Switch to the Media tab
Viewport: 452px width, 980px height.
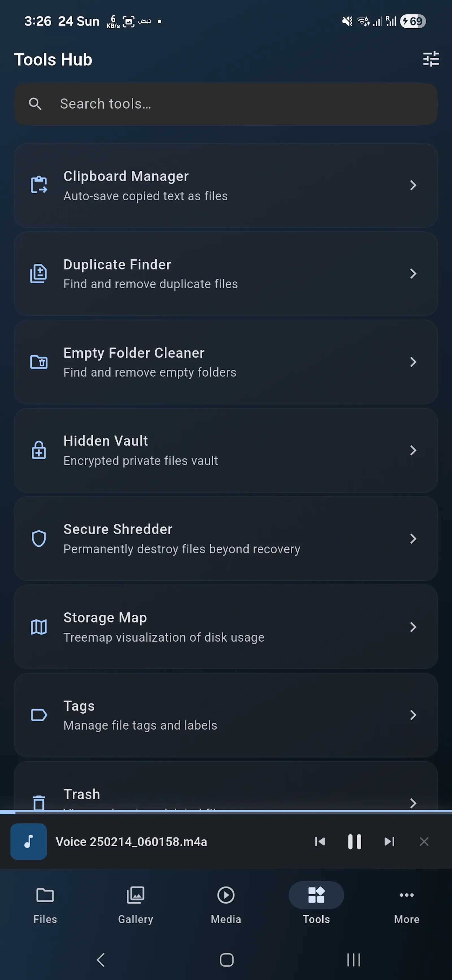point(226,905)
